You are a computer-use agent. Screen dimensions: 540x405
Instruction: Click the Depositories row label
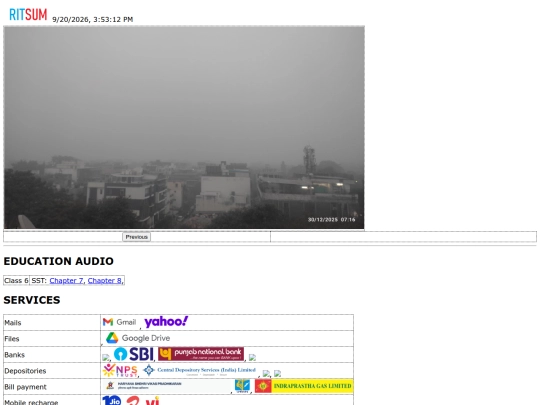pos(25,371)
